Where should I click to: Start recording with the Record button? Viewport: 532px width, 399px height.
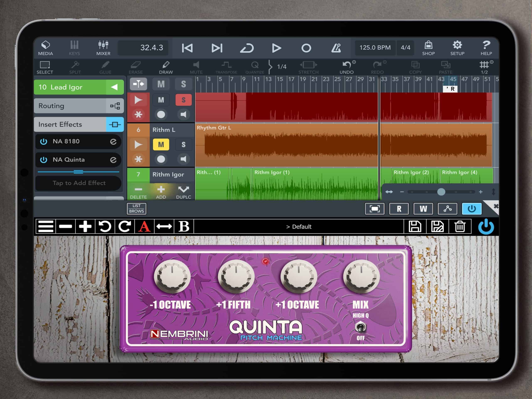pos(306,48)
